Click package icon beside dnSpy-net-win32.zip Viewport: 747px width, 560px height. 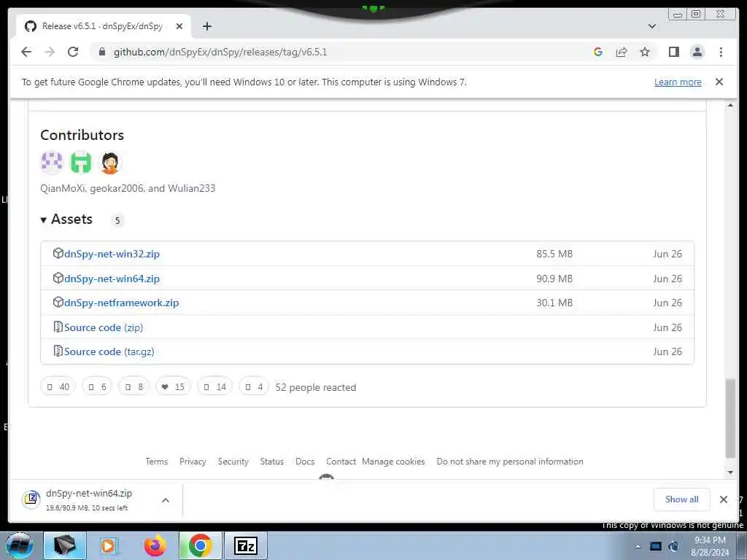point(58,253)
